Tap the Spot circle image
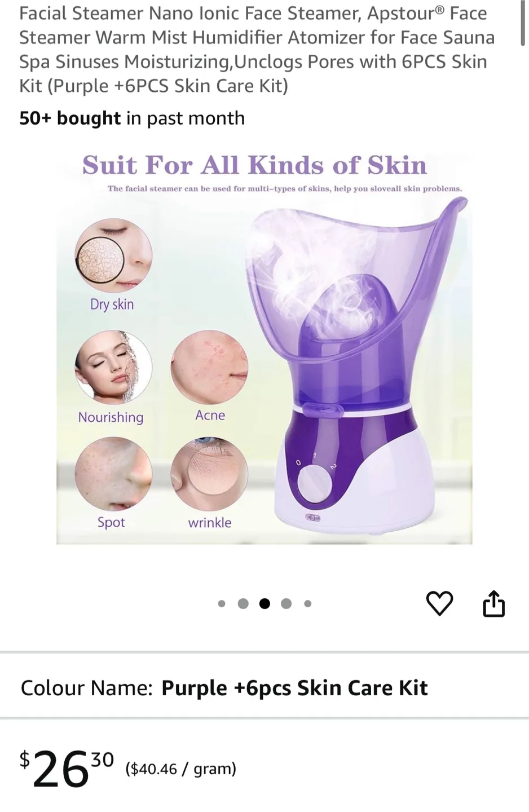Viewport: 529px width, 812px height. [113, 474]
